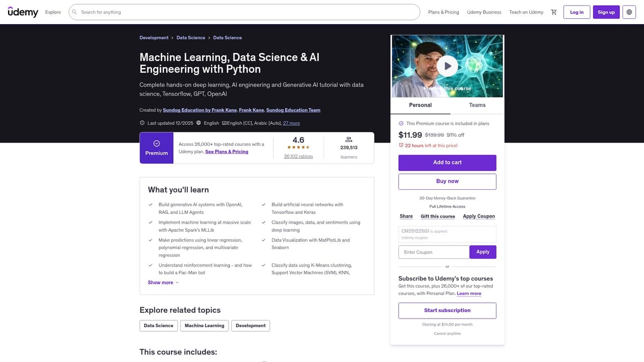644x362 pixels.
Task: Open the Explore menu
Action: click(53, 12)
